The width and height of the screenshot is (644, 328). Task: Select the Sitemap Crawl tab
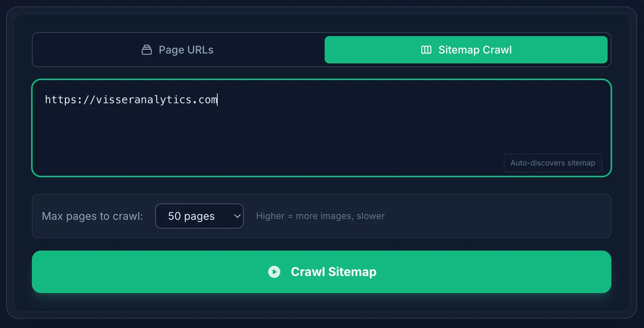[466, 50]
